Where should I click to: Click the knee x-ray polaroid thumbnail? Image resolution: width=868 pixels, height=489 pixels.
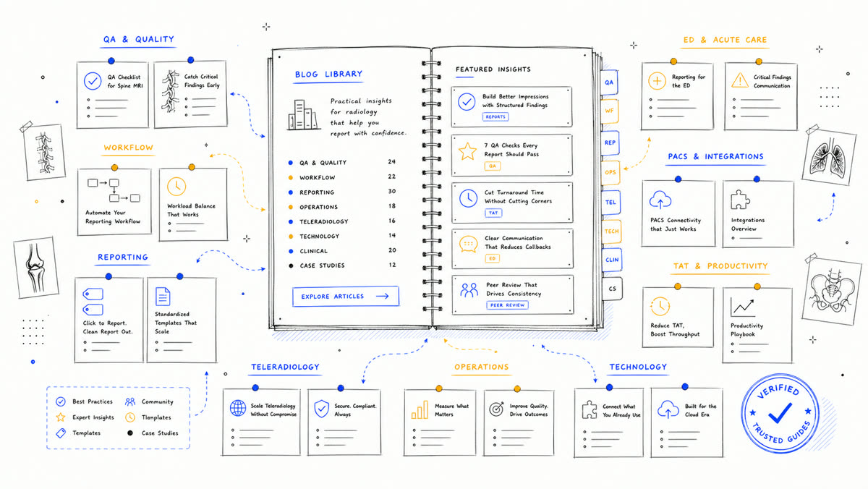click(36, 269)
